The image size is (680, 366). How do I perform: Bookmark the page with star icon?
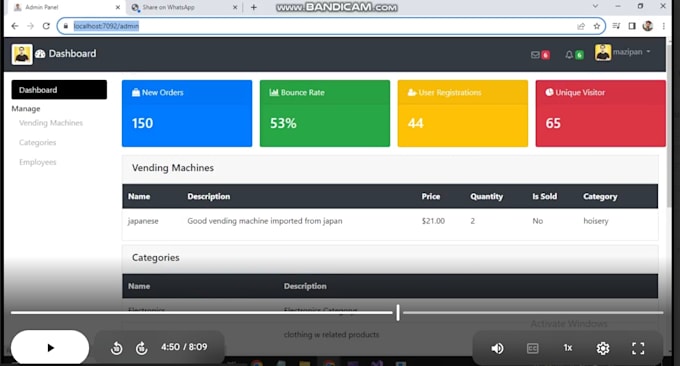coord(597,26)
